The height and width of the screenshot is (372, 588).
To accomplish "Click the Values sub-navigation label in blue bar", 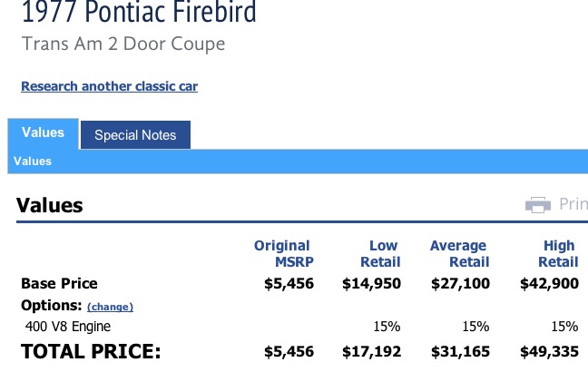I will 33,162.
